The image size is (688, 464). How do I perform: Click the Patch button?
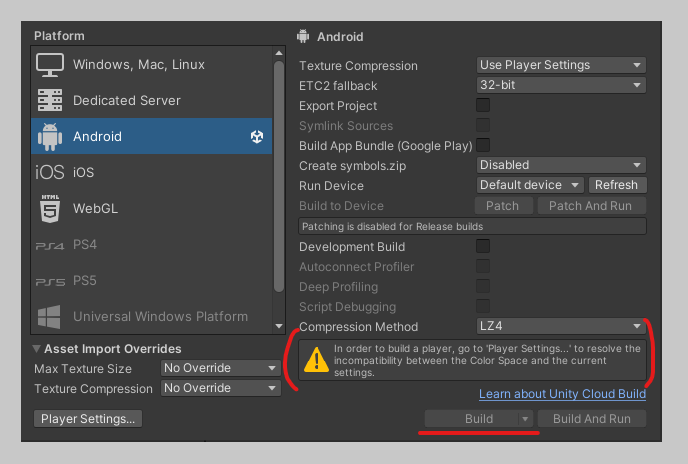coord(503,205)
